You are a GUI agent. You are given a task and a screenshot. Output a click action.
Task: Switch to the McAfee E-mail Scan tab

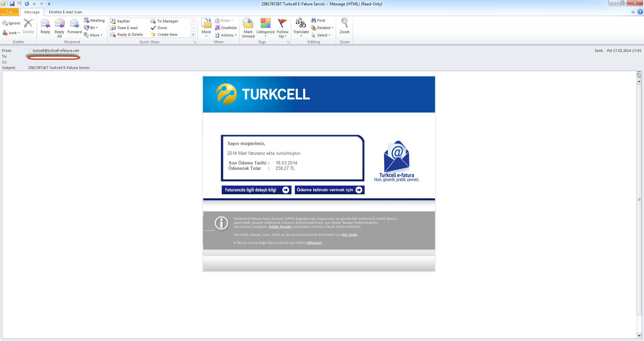[65, 12]
